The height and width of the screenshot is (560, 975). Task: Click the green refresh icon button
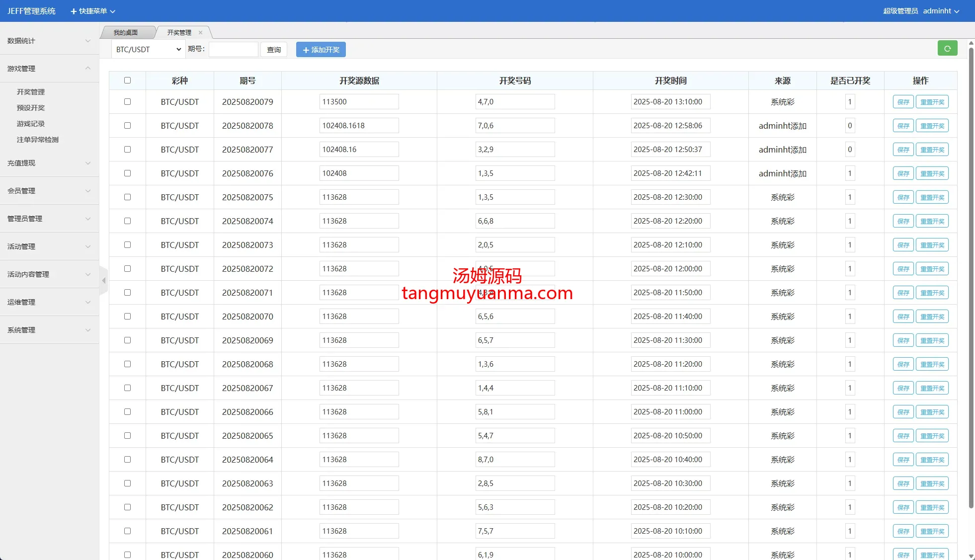(947, 49)
